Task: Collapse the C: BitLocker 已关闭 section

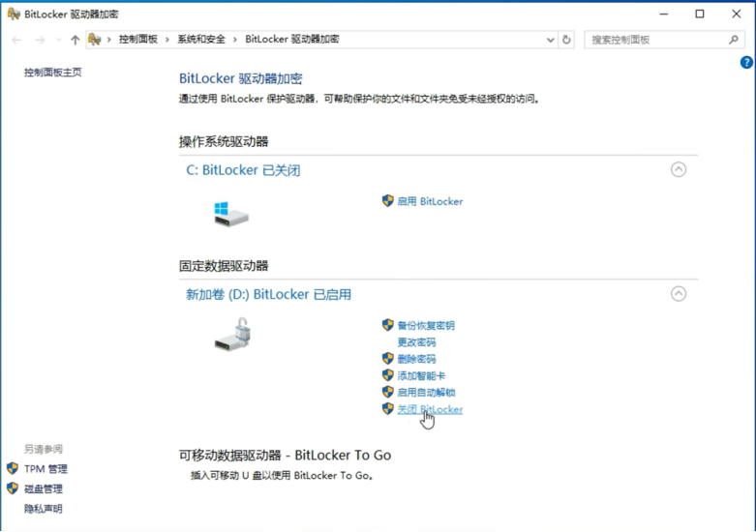Action: (x=679, y=169)
